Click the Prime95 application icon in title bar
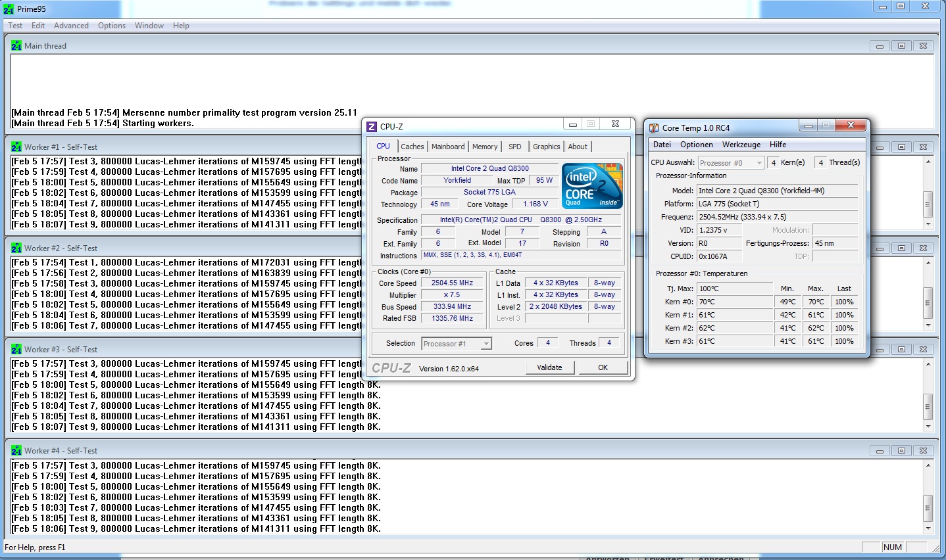The height and width of the screenshot is (560, 946). click(8, 9)
